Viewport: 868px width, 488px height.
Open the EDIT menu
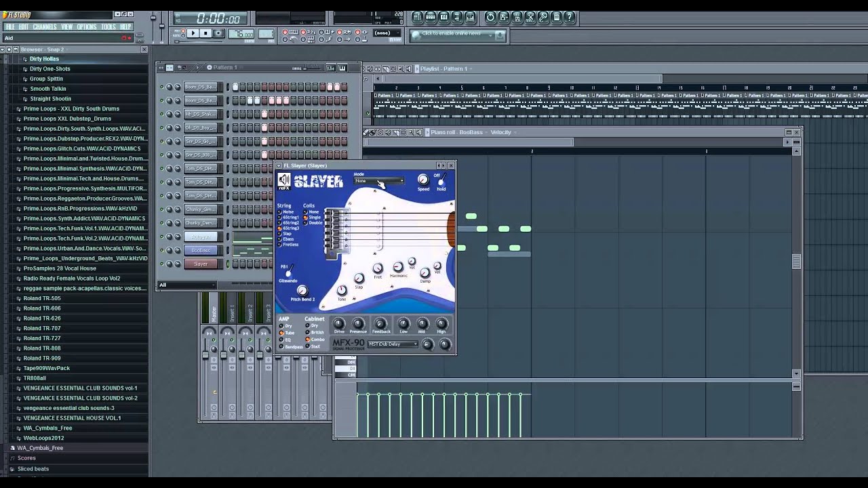click(x=24, y=27)
